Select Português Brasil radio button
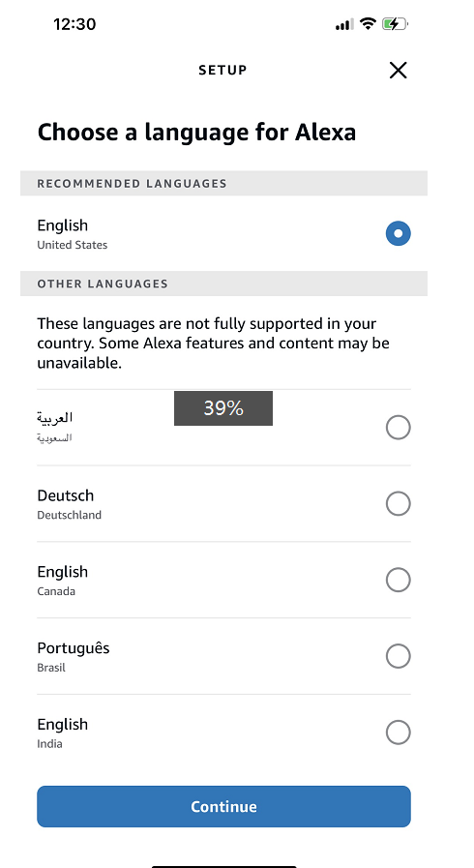 click(x=398, y=656)
